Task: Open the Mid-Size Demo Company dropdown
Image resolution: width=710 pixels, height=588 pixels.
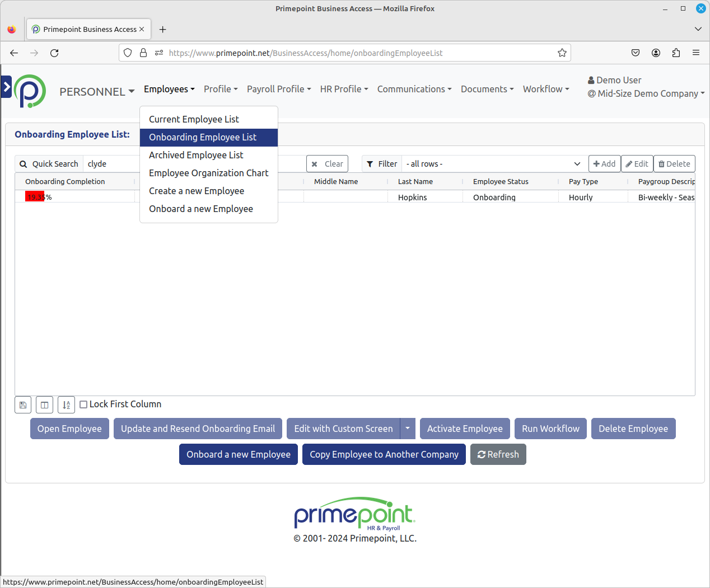Action: tap(646, 93)
